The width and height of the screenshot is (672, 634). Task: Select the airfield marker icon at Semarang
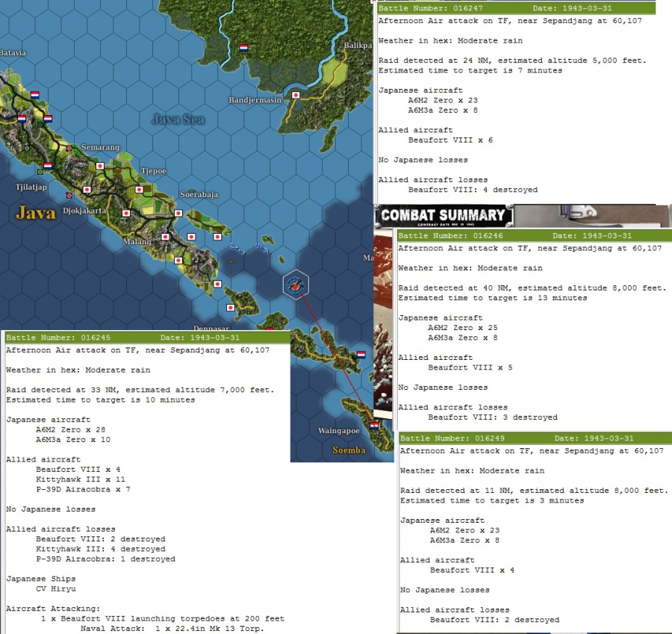(70, 149)
